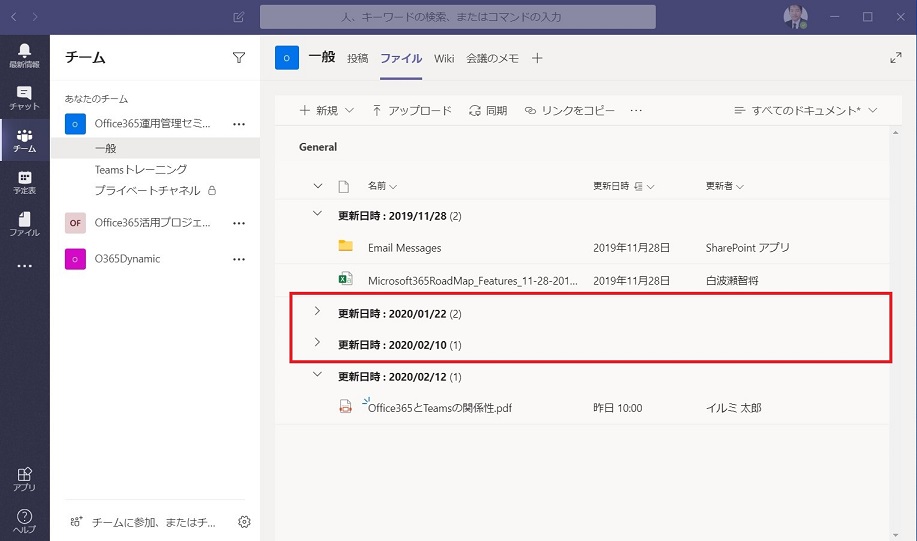The height and width of the screenshot is (541, 917).
Task: Open the Office365とTeamsの関係性.pdf file name
Action: tap(440, 408)
